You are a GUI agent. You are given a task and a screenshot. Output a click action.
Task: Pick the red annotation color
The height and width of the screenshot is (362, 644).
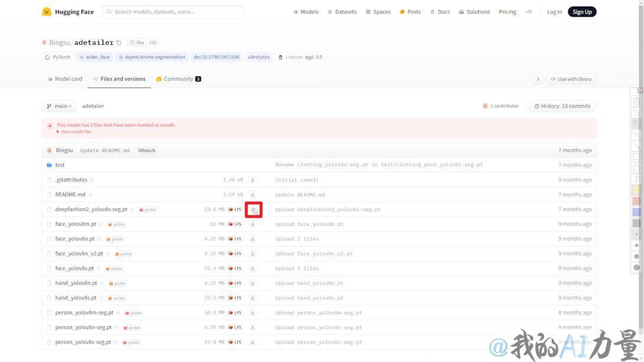[636, 201]
